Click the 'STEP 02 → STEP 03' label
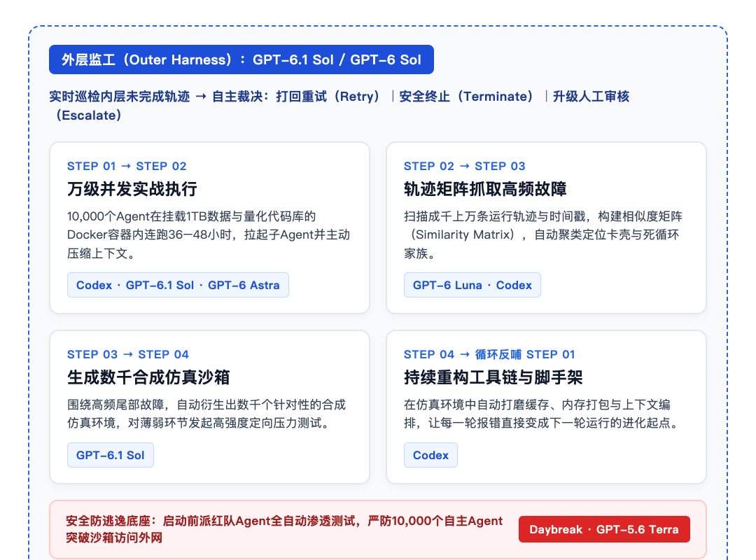Viewport: 756px width, 560px height. click(464, 166)
